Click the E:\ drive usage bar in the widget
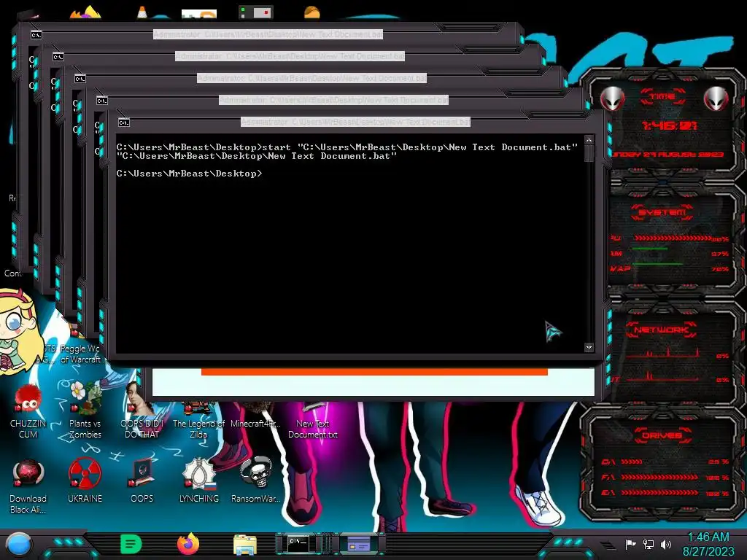The image size is (747, 560). pos(659,493)
